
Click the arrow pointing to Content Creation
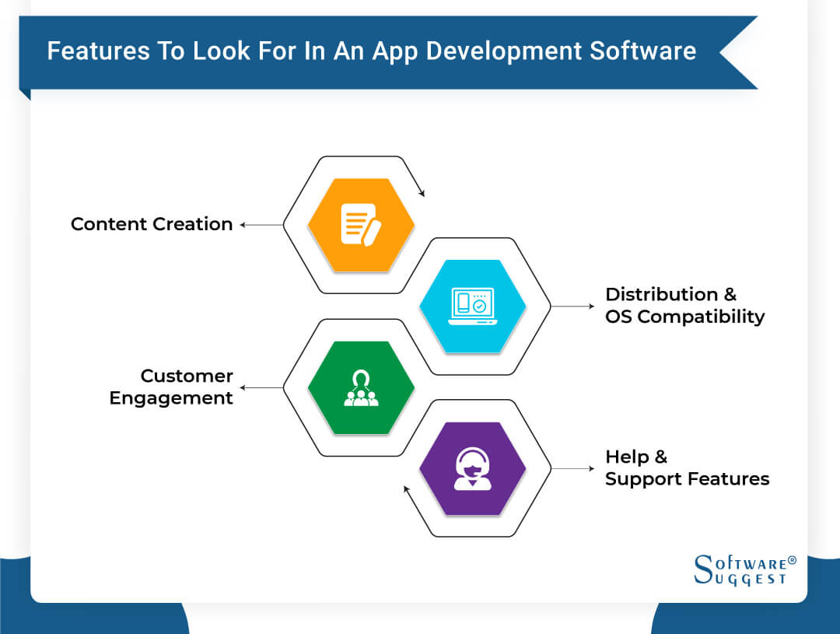tap(261, 225)
